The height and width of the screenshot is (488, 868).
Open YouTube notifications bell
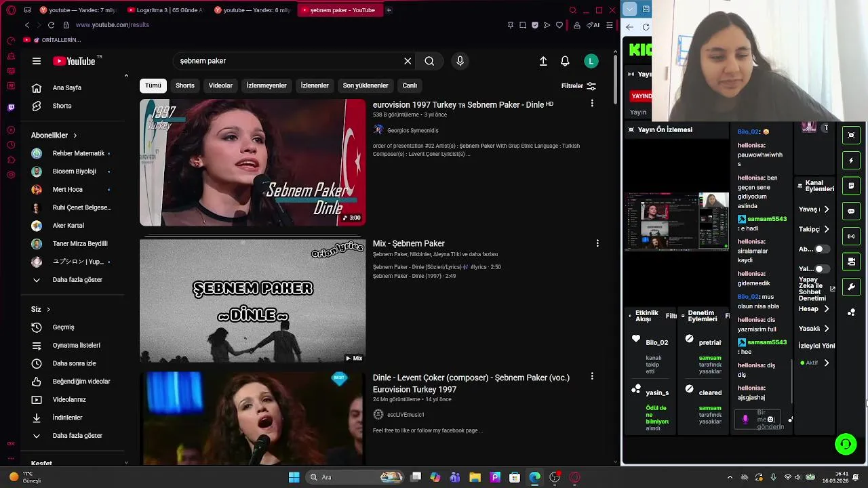[x=565, y=61]
